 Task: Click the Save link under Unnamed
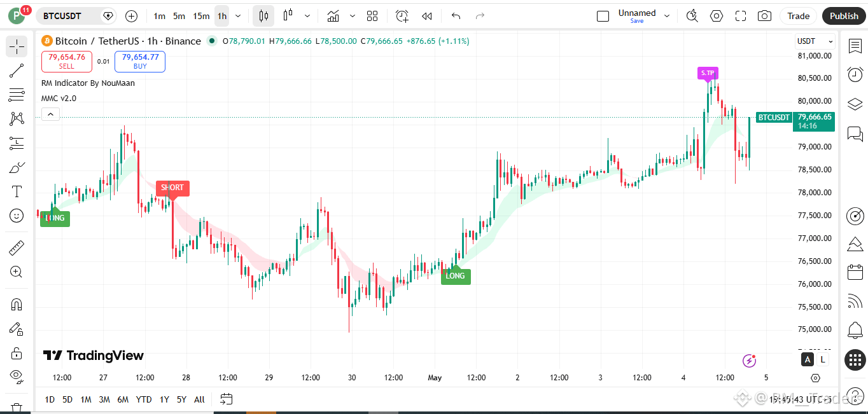pyautogui.click(x=637, y=21)
